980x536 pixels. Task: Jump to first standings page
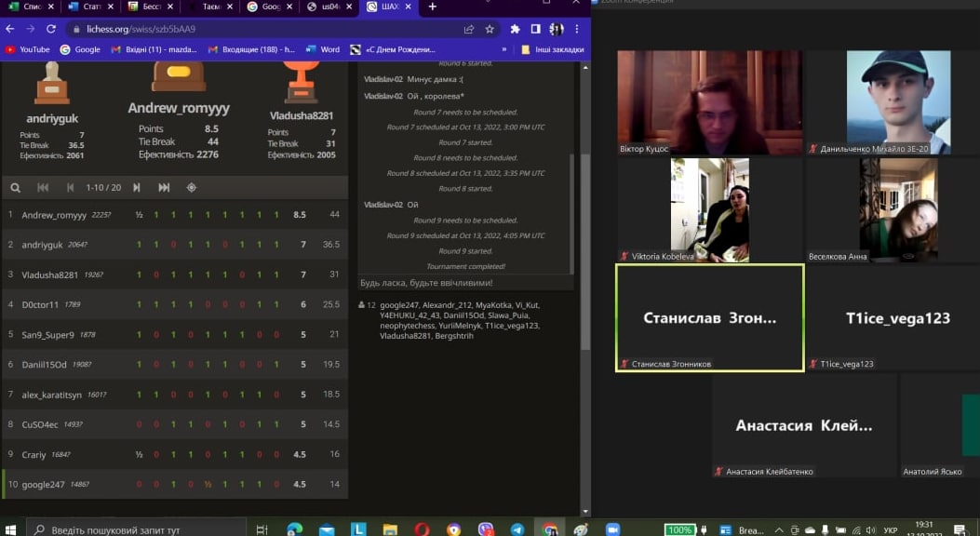43,187
